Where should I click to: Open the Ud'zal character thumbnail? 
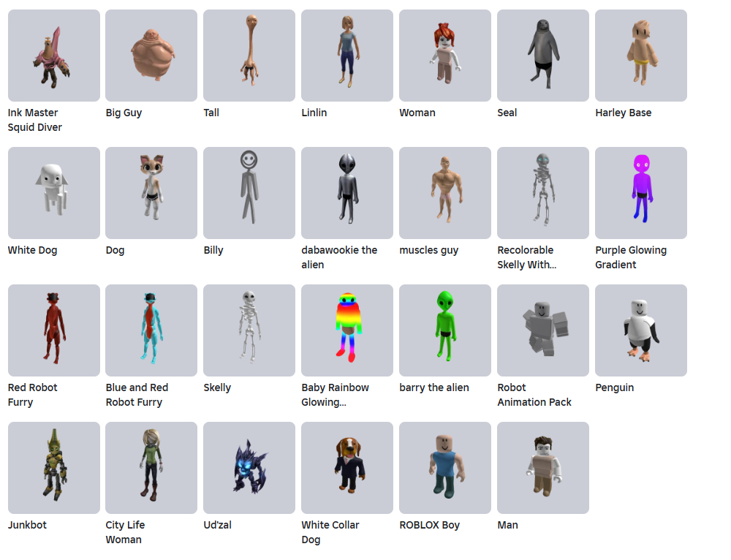[249, 468]
